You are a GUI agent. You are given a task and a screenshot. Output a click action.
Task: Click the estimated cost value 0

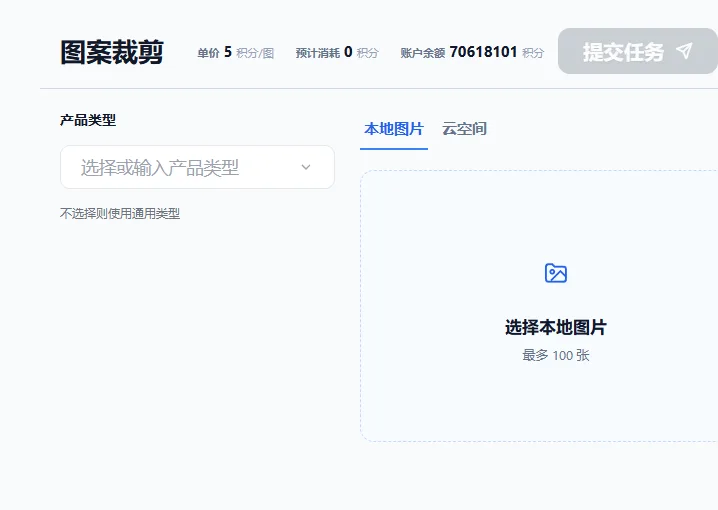pyautogui.click(x=348, y=52)
